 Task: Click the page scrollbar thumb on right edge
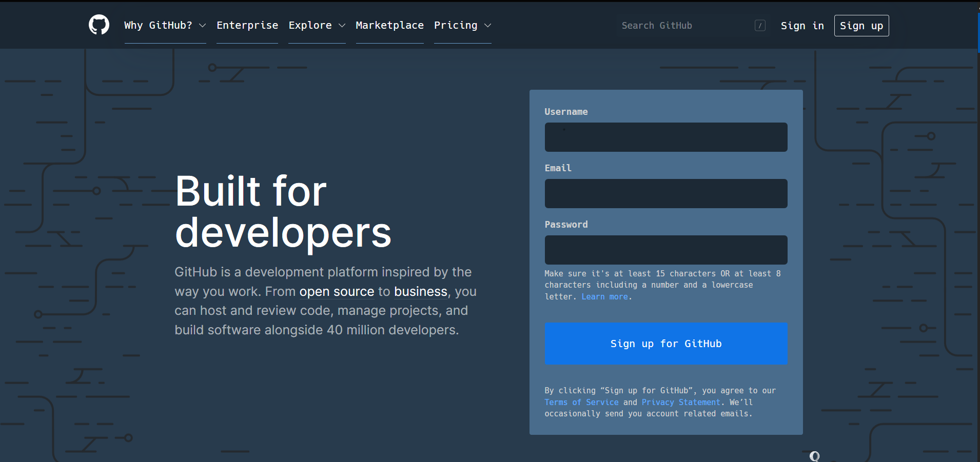978,32
